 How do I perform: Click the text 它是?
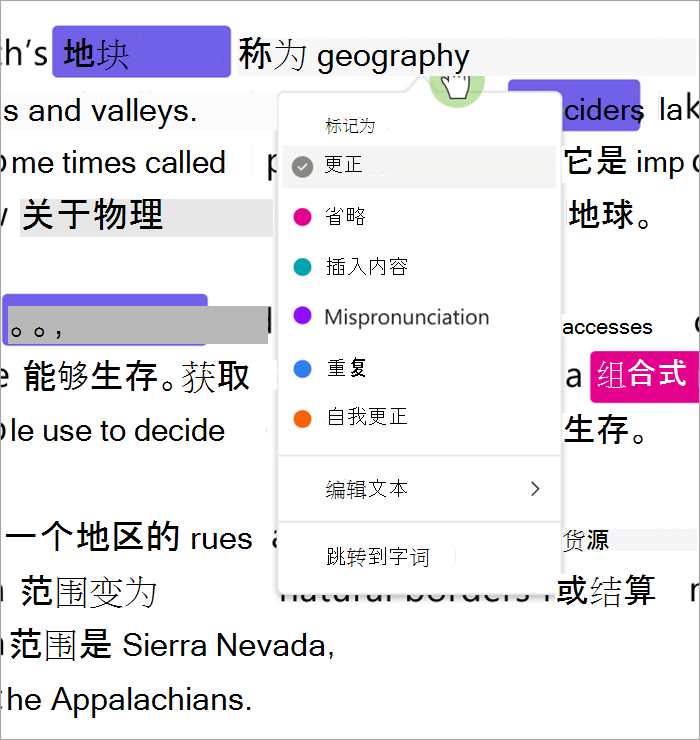(x=595, y=161)
